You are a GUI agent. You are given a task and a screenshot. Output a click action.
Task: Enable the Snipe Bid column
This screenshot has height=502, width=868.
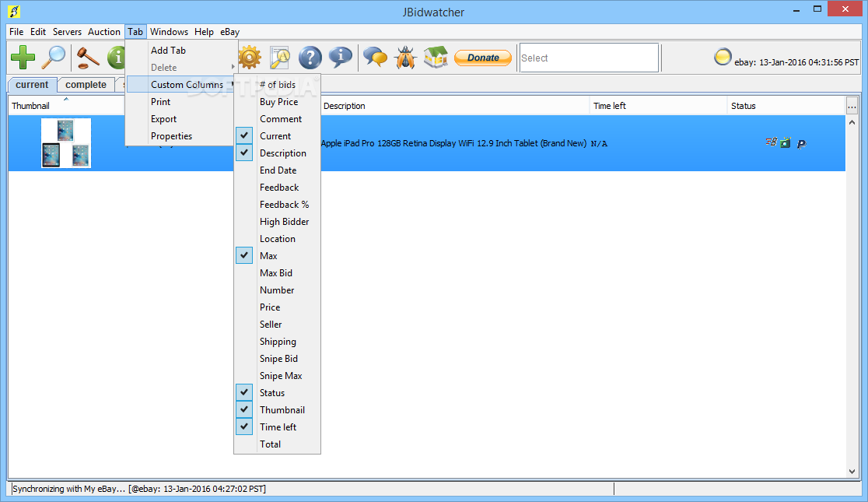pos(277,359)
